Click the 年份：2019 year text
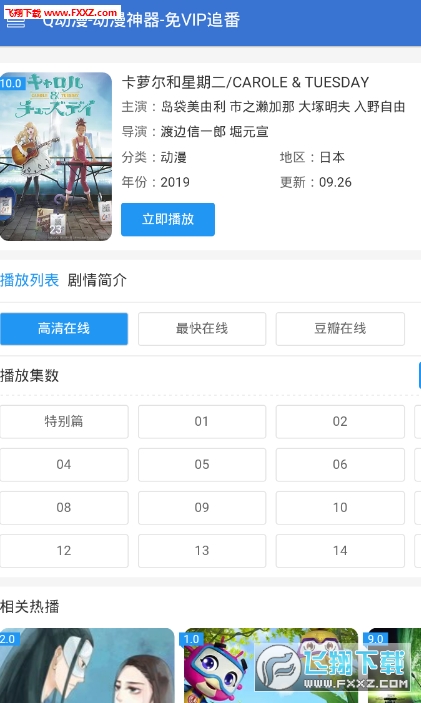Image resolution: width=421 pixels, height=703 pixels. click(x=156, y=182)
